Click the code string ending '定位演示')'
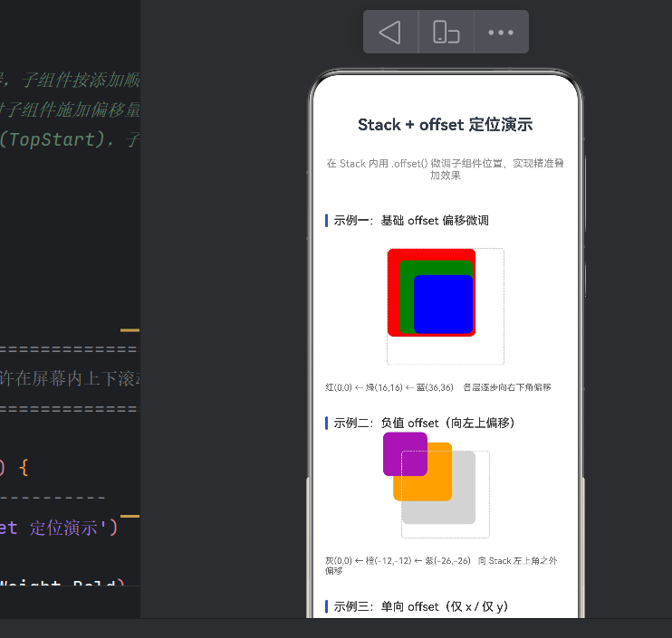672x638 pixels. point(59,528)
